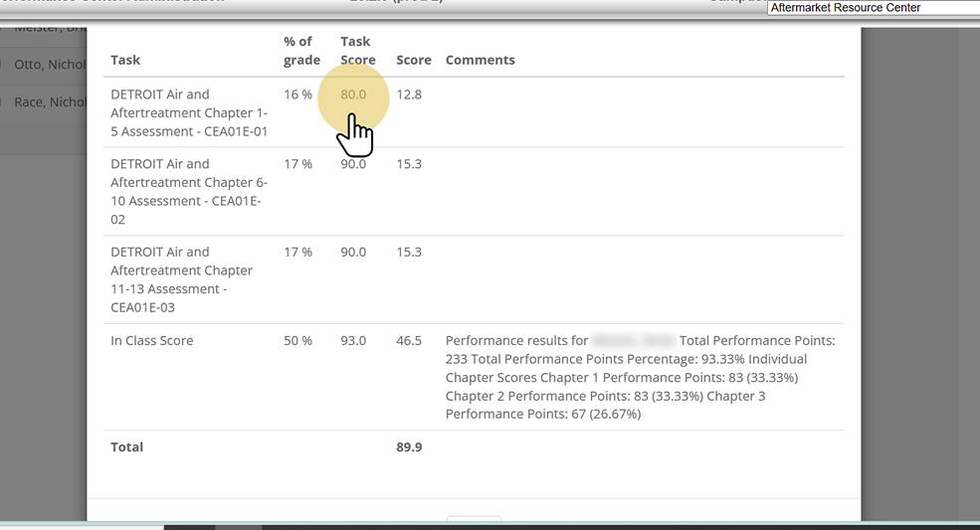This screenshot has height=530, width=980.
Task: Click 17 % in the Chapter 11-13 row
Action: [297, 252]
